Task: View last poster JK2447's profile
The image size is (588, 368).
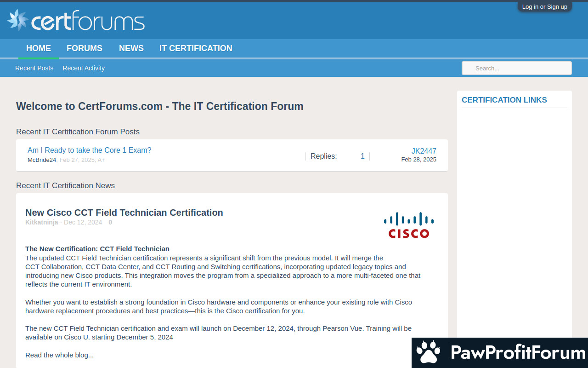Action: point(424,151)
